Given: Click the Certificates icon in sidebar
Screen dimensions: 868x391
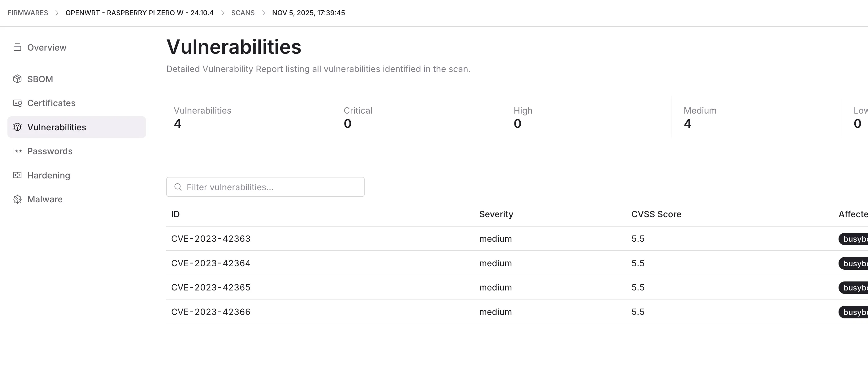Looking at the screenshot, I should [17, 103].
